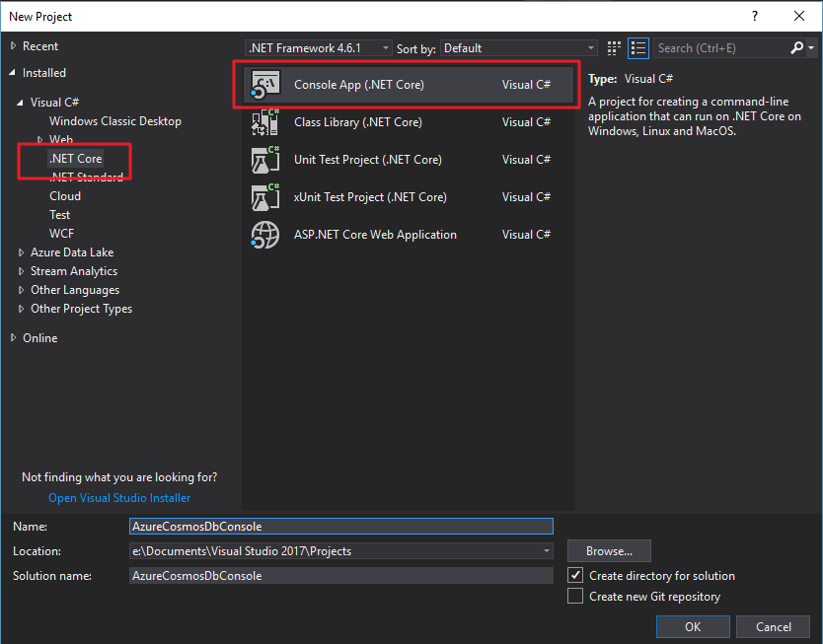The height and width of the screenshot is (644, 823).
Task: Toggle Create directory for solution checkbox
Action: (575, 575)
